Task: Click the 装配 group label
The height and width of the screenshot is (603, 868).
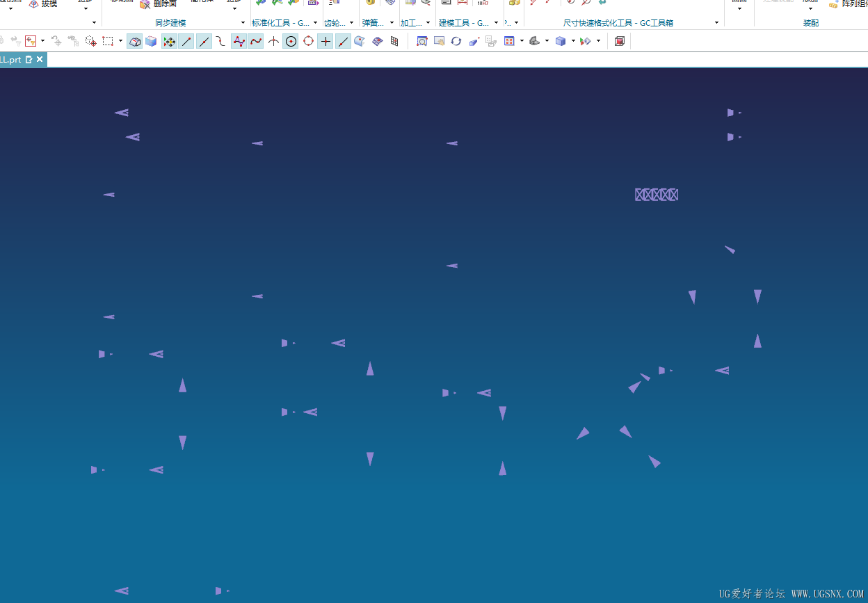Action: pyautogui.click(x=811, y=23)
